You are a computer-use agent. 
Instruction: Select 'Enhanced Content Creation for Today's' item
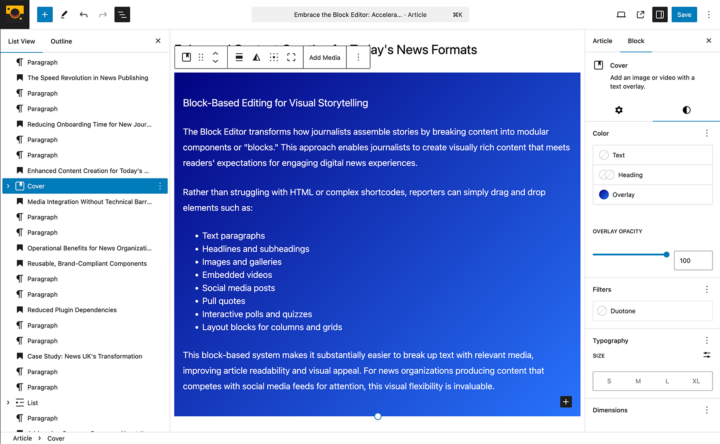[x=88, y=171]
